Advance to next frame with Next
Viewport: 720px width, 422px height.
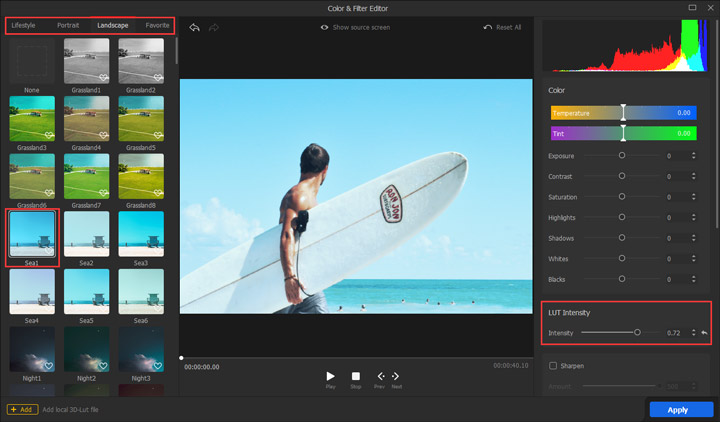click(x=396, y=377)
